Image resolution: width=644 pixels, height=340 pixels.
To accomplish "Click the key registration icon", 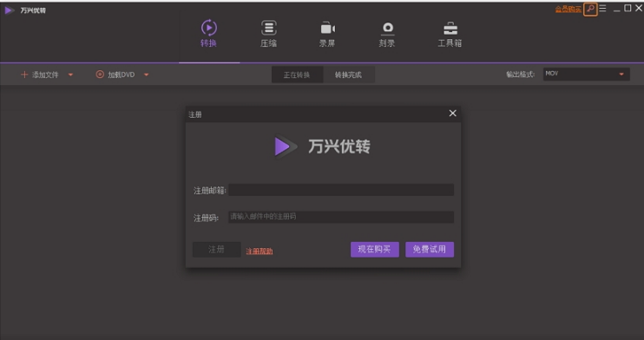I will click(590, 9).
